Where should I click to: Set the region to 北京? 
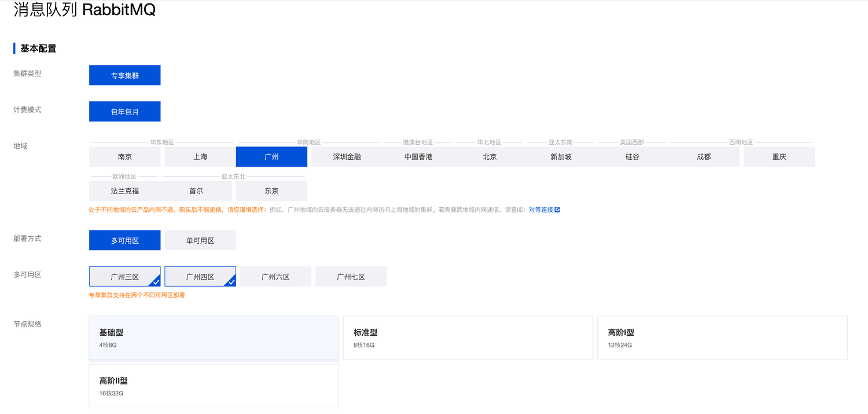[490, 157]
